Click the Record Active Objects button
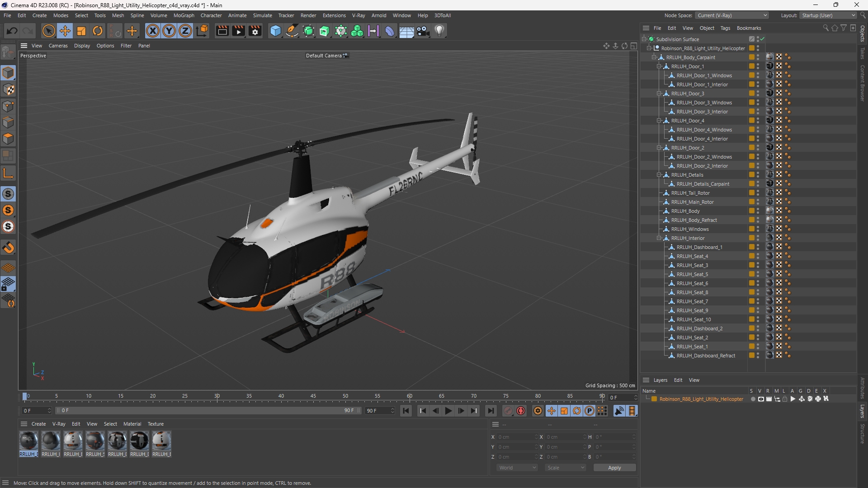Screen dimensions: 868x488 pyautogui.click(x=508, y=411)
